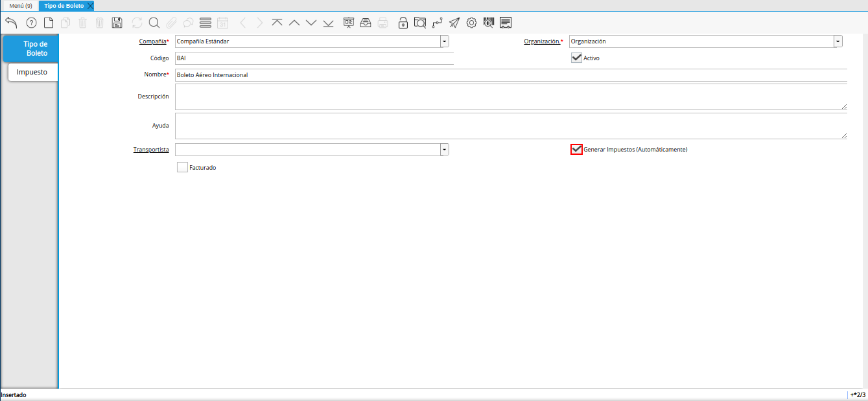Create a new record with the blank page icon
The image size is (868, 401).
(49, 23)
